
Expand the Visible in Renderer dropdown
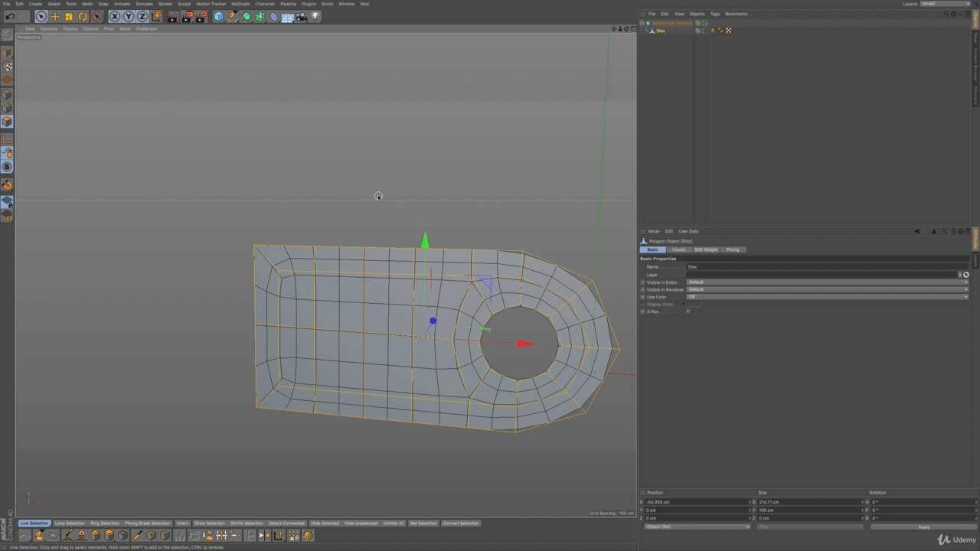827,289
